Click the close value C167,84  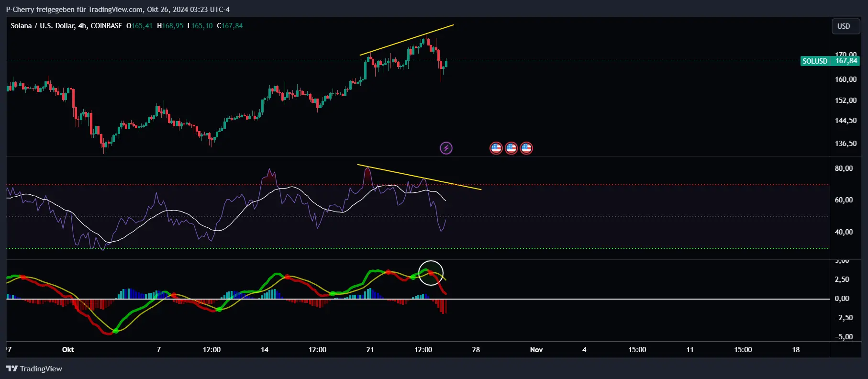[230, 26]
